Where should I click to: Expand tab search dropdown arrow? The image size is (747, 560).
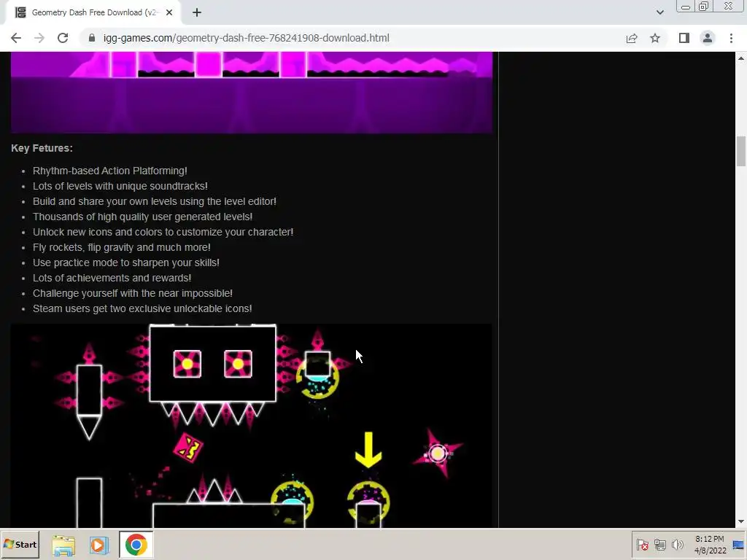point(659,12)
